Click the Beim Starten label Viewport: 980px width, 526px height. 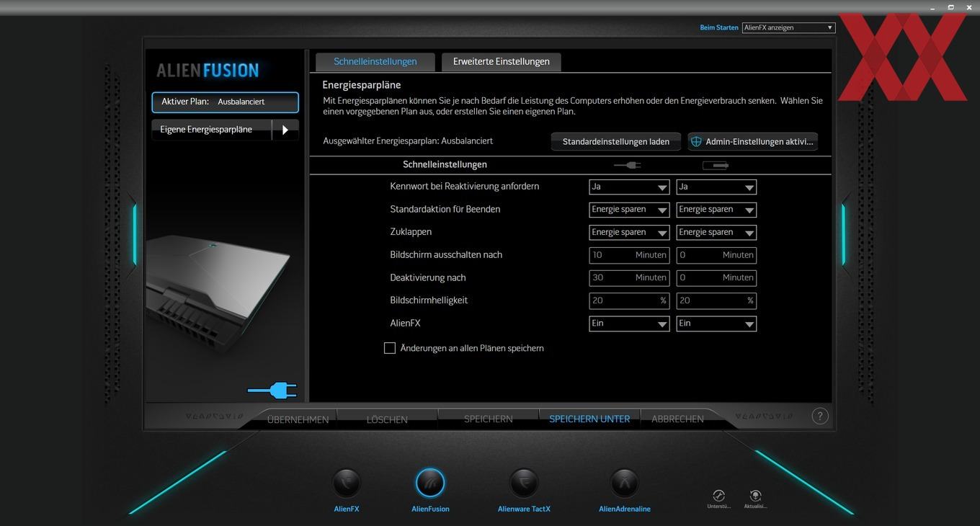point(719,27)
